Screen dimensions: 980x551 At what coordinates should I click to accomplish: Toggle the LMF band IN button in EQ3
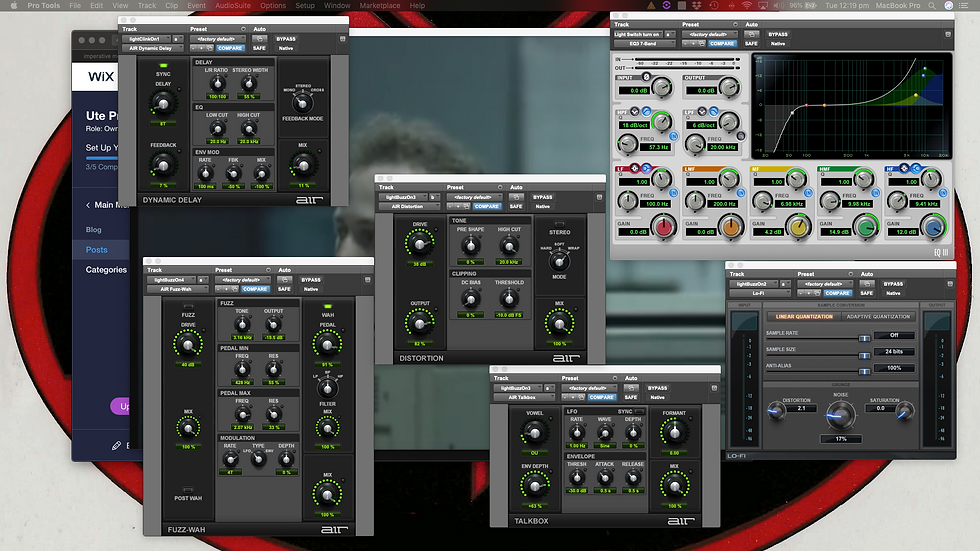741,192
